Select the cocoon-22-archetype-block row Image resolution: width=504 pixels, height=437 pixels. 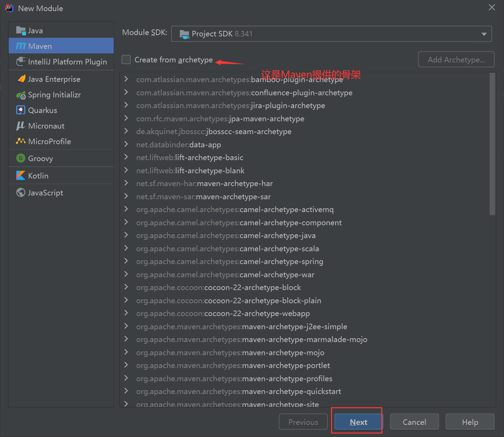(x=304, y=287)
